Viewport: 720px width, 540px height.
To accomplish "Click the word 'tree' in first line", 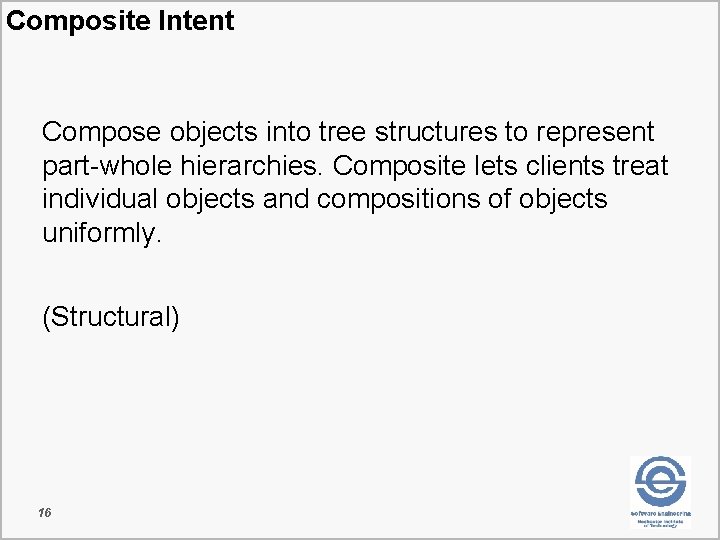I will click(x=342, y=132).
